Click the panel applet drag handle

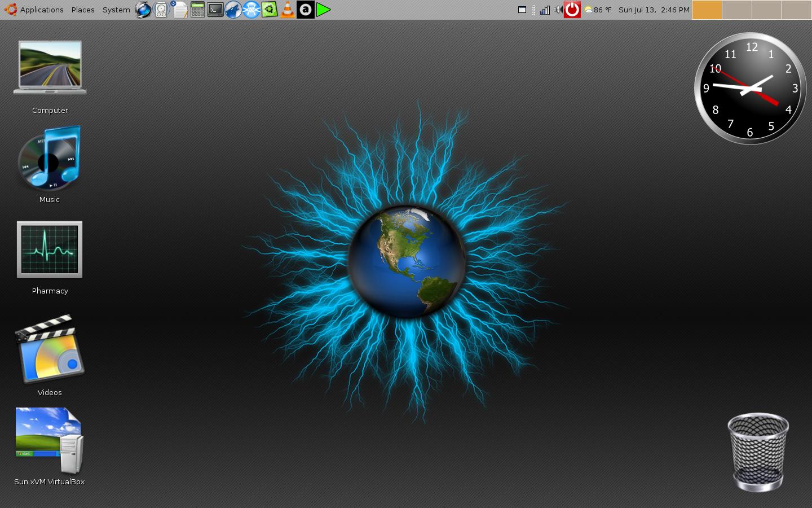[534, 10]
